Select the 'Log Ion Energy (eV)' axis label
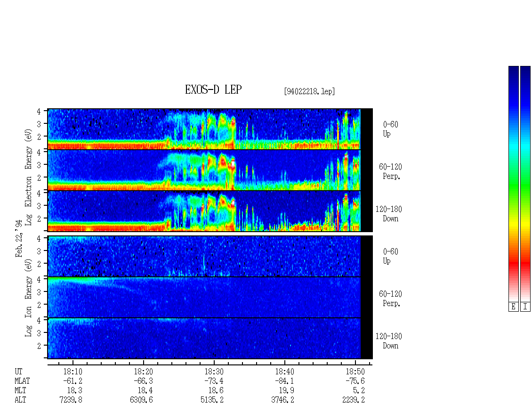Viewport: 532px width, 412px height. click(x=28, y=298)
